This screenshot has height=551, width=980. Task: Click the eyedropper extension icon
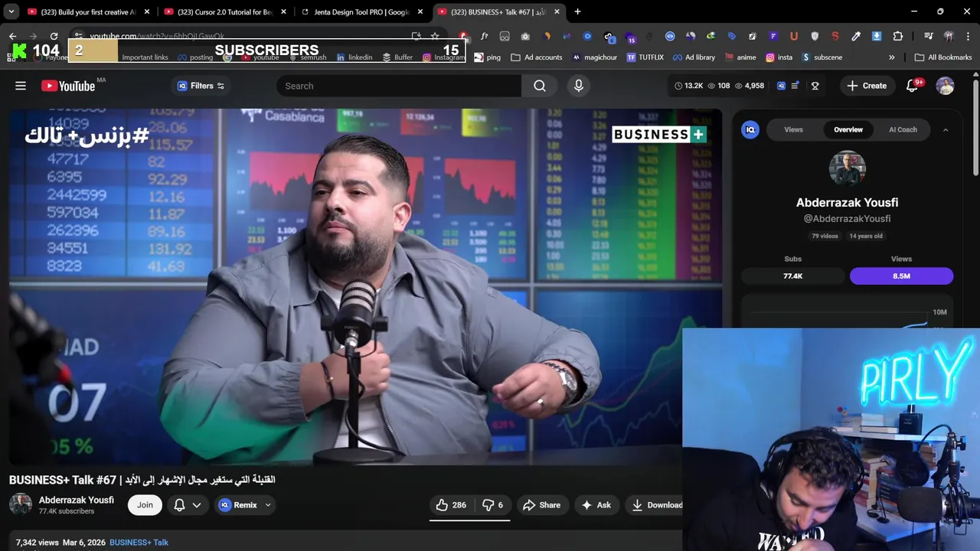856,36
